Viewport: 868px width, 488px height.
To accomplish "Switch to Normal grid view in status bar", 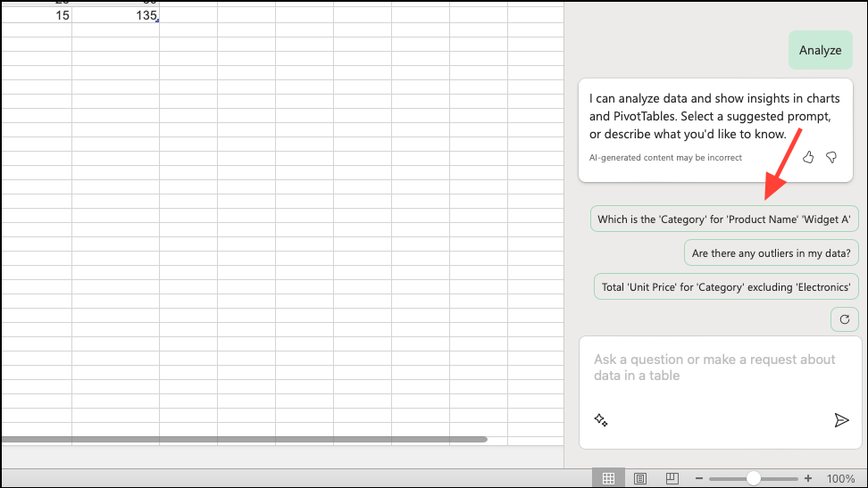I will (608, 478).
